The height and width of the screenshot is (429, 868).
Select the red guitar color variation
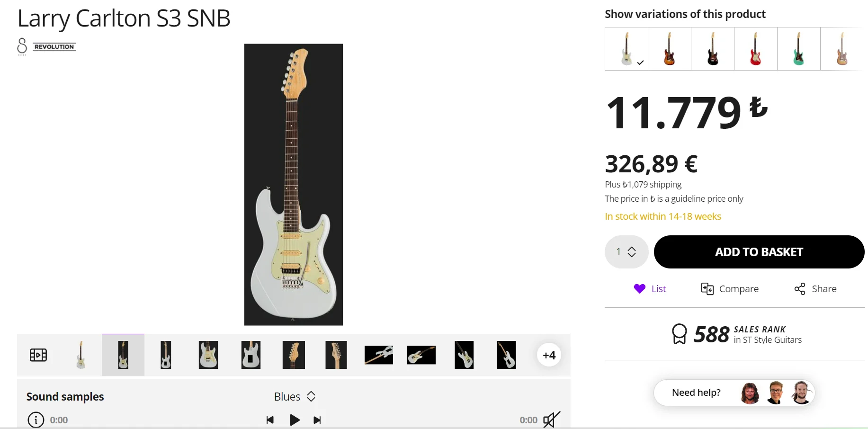[x=755, y=49]
